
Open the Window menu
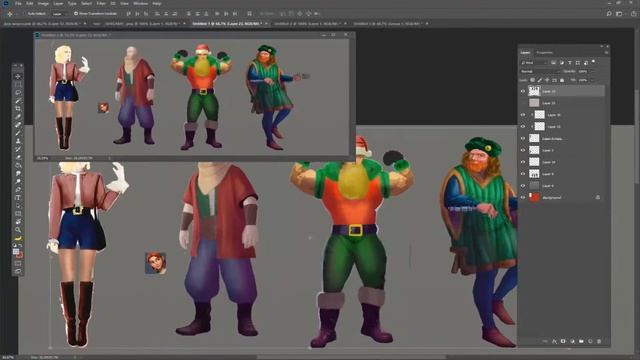(x=140, y=3)
